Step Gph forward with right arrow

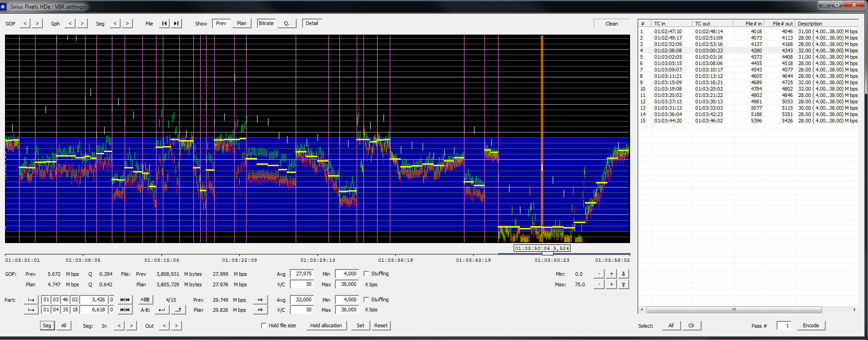[82, 23]
